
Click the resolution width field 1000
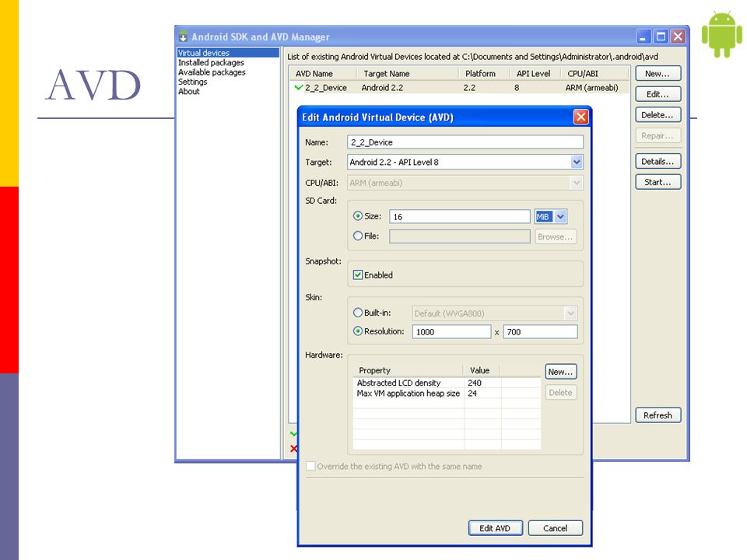[x=451, y=332]
